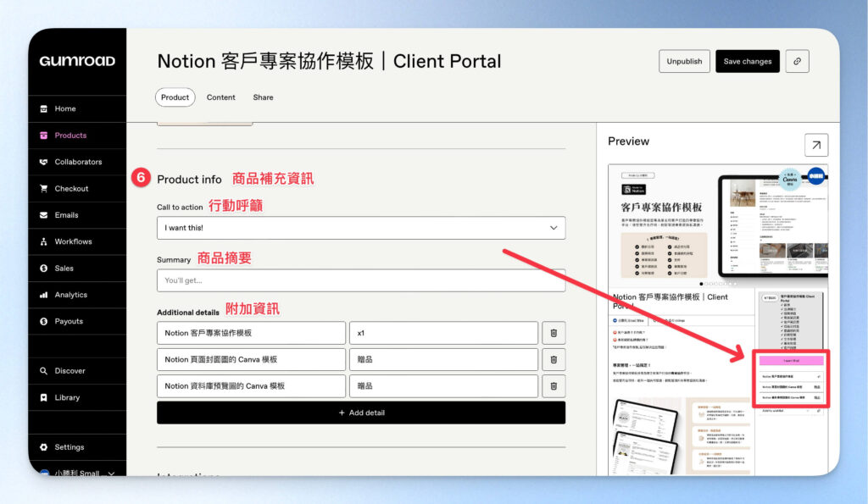This screenshot has height=504, width=868.
Task: Click the Summary input field
Action: pos(361,280)
